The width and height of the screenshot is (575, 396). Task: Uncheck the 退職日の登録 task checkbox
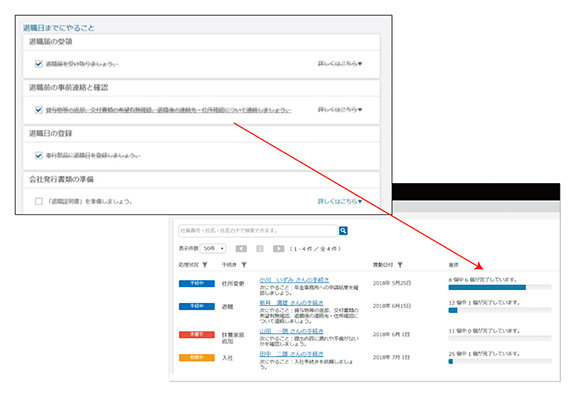click(x=39, y=155)
